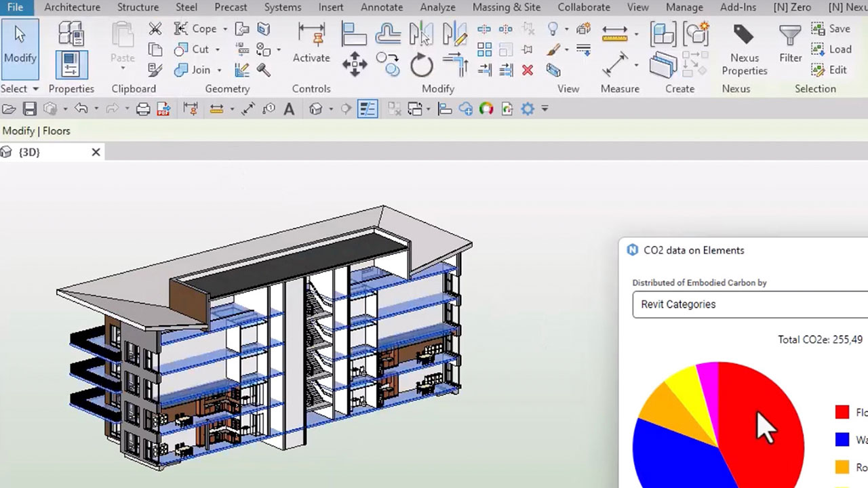The width and height of the screenshot is (868, 488).
Task: Click the red Floors legend swatch
Action: [x=842, y=412]
